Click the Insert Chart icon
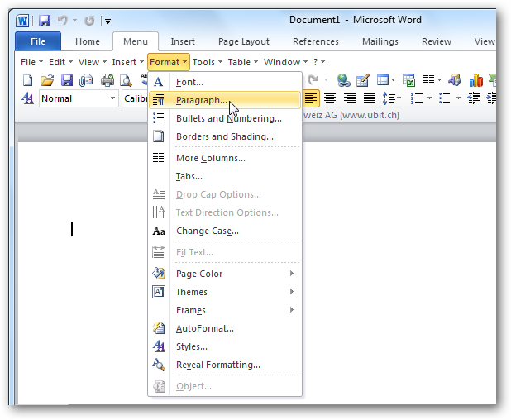511x420 pixels. coord(476,80)
